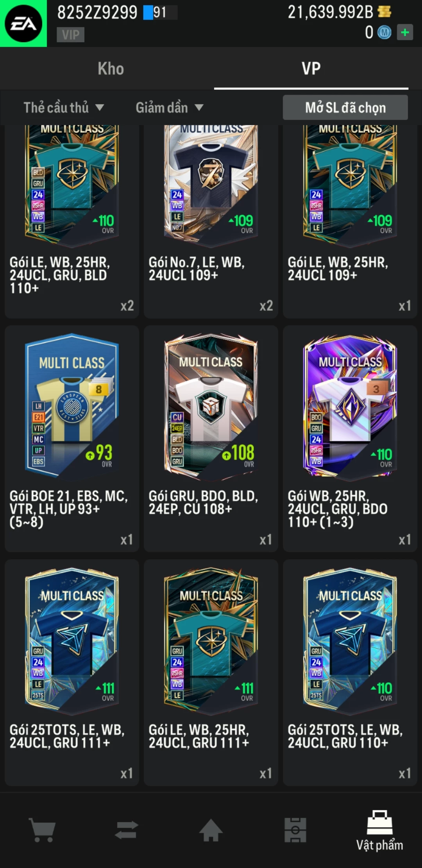Image resolution: width=422 pixels, height=868 pixels.
Task: Open the transfer market arrows icon
Action: pyautogui.click(x=127, y=830)
